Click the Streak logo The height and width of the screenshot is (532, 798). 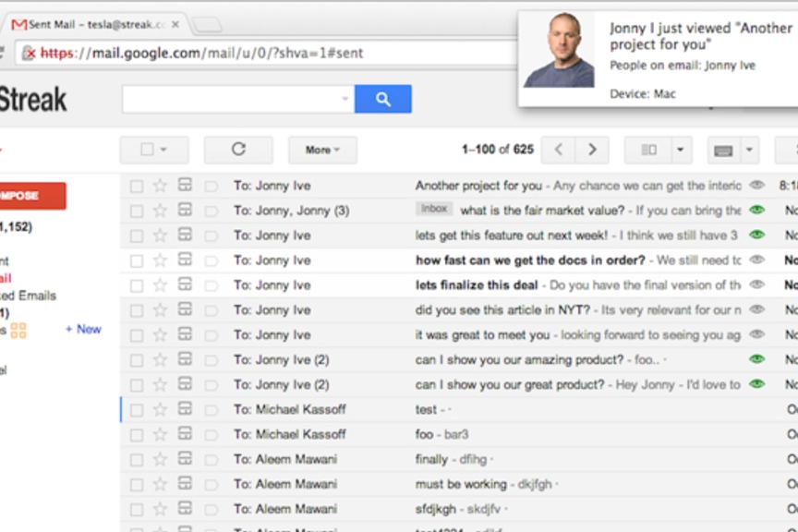click(x=32, y=99)
